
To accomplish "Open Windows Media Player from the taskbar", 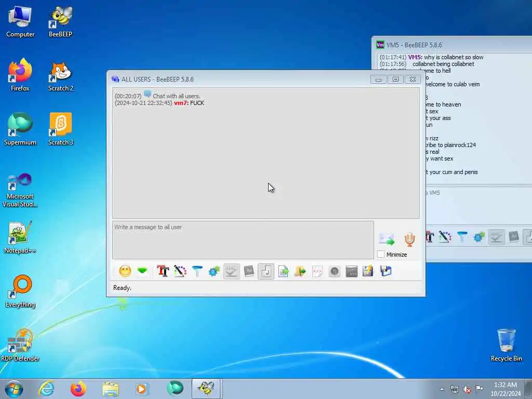I will pyautogui.click(x=142, y=389).
